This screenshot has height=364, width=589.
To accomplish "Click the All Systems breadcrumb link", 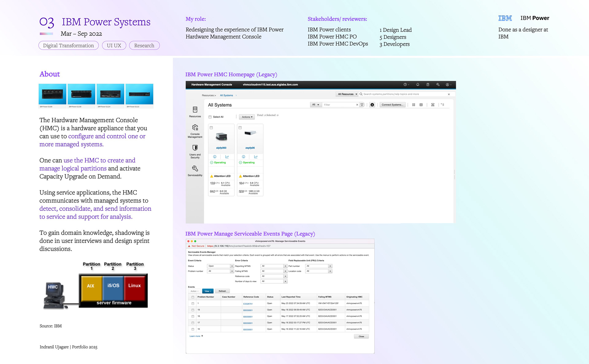I will click(x=226, y=95).
